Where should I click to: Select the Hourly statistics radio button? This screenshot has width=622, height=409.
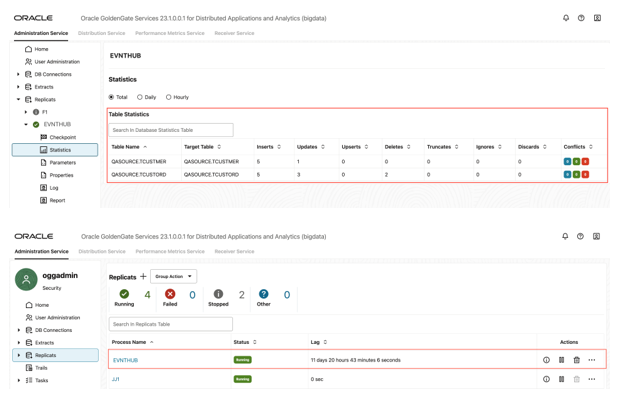[169, 97]
